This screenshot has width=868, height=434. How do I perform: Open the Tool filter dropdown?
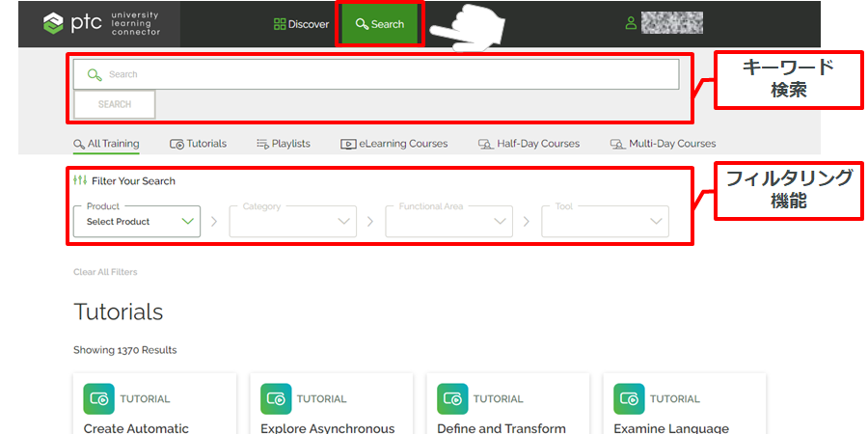coord(605,221)
